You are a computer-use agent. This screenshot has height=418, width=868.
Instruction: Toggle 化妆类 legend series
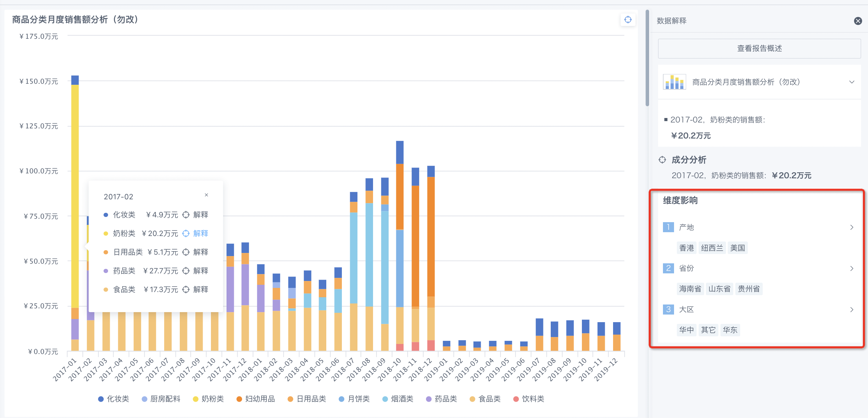[x=114, y=399]
